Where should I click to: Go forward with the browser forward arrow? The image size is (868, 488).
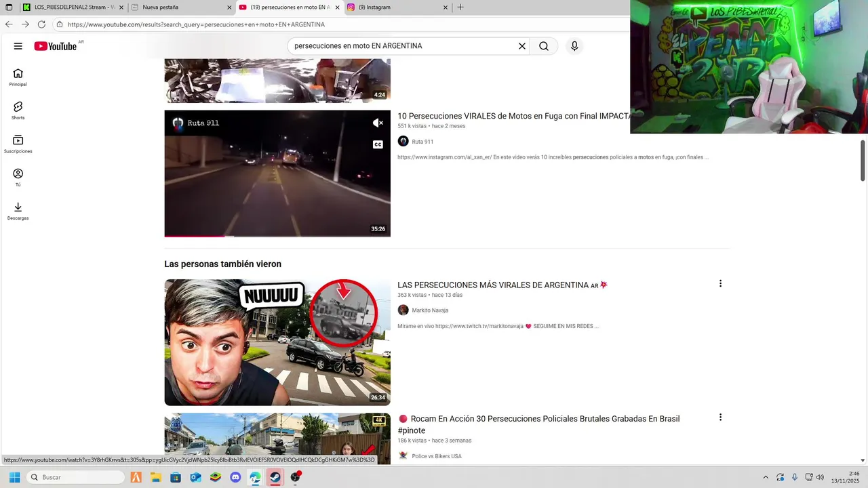25,24
